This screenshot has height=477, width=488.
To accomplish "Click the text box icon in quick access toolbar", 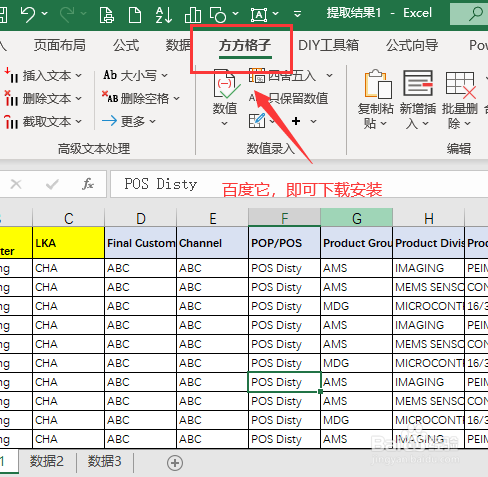I will [x=259, y=15].
